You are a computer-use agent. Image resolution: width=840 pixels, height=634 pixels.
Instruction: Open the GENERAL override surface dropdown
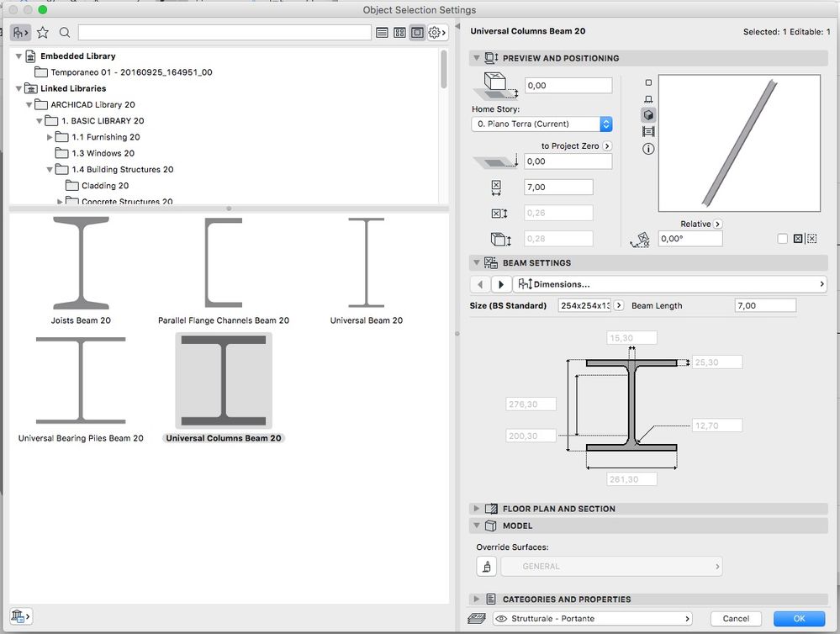click(611, 567)
